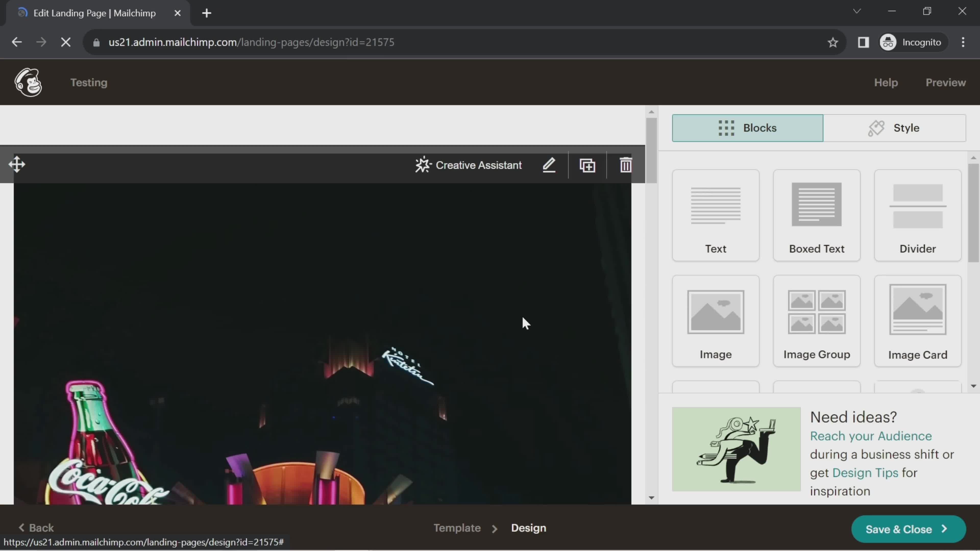Switch to the Style tab

895,128
